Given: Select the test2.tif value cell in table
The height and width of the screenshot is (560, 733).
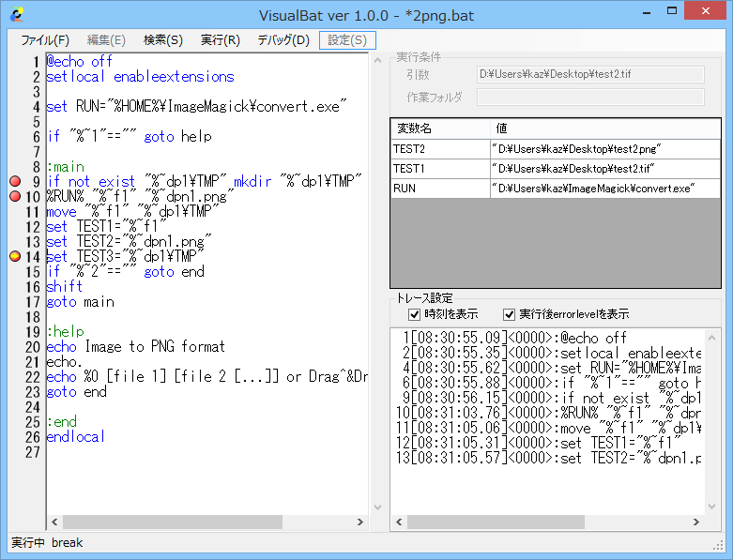Looking at the screenshot, I should pyautogui.click(x=605, y=169).
